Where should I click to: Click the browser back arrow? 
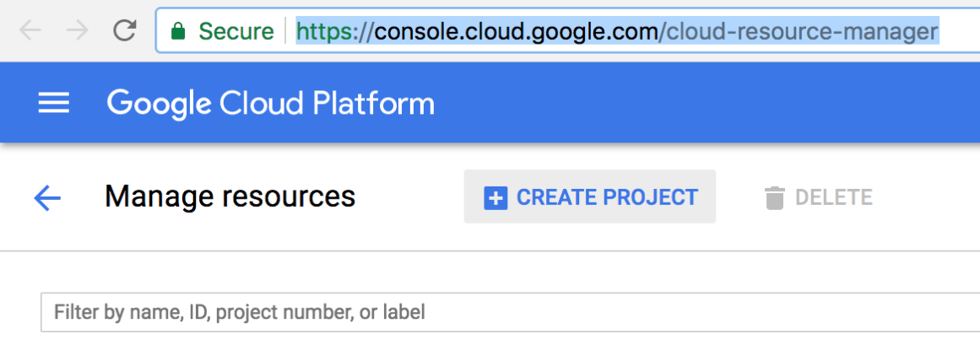point(30,31)
